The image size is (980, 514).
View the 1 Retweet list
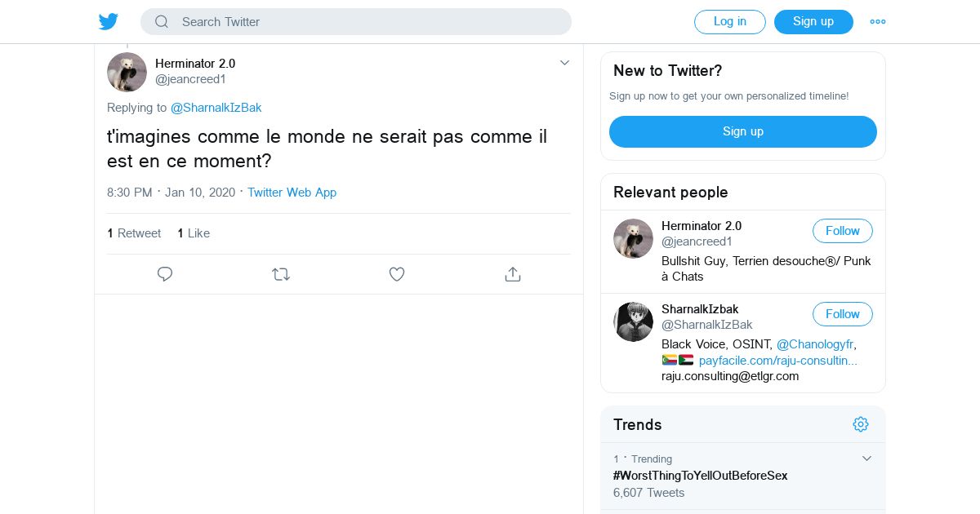(134, 233)
